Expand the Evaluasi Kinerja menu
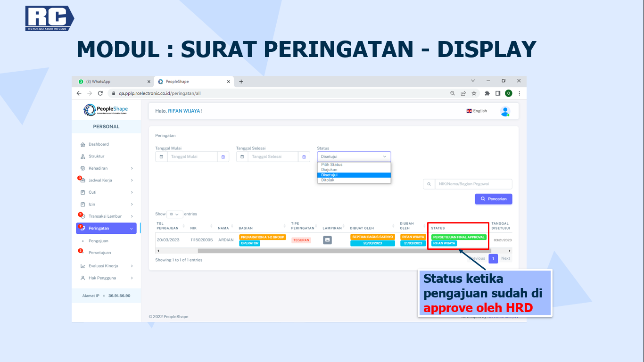Viewport: 644px width, 362px height. pos(106,266)
